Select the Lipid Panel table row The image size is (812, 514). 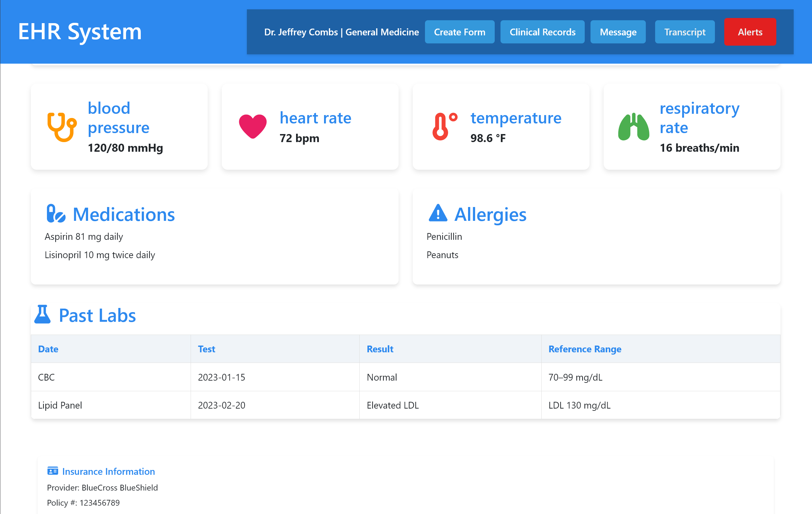click(60, 405)
